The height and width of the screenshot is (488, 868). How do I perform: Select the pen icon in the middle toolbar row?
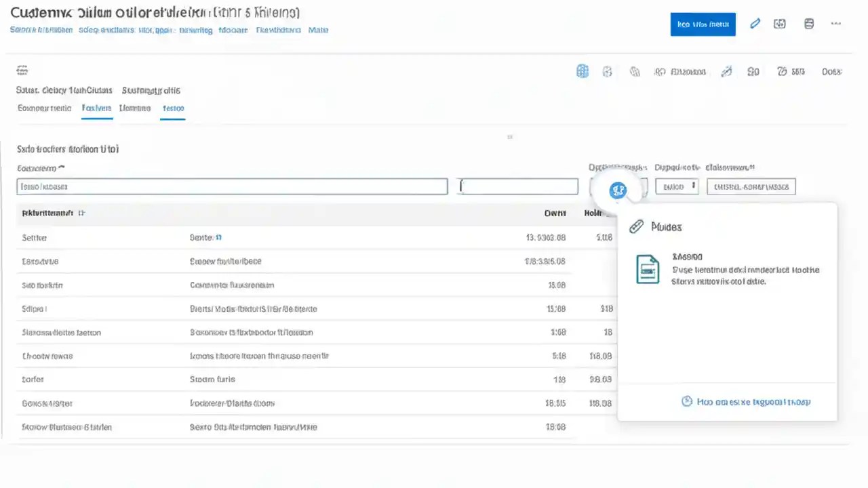[726, 71]
